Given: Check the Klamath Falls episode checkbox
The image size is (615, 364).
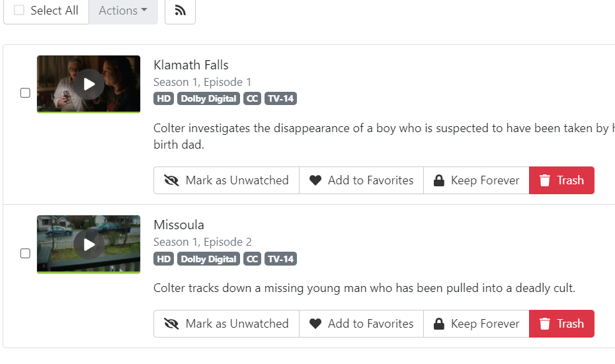Looking at the screenshot, I should tap(25, 93).
